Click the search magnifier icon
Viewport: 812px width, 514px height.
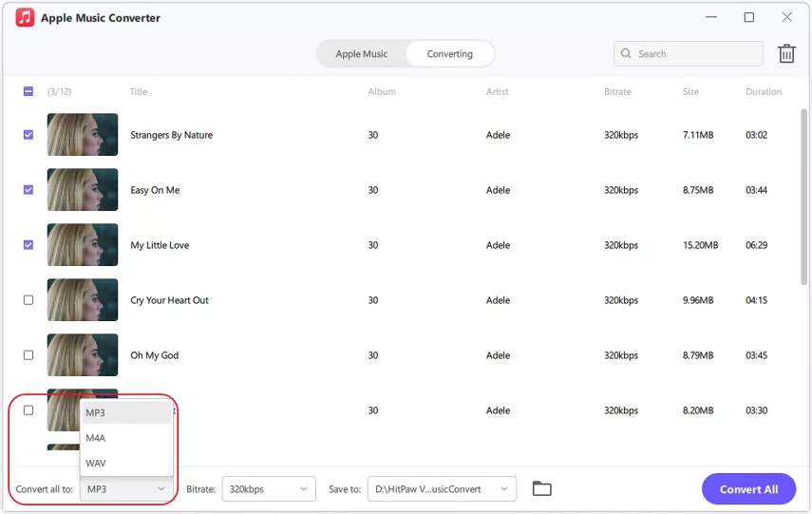(x=627, y=54)
